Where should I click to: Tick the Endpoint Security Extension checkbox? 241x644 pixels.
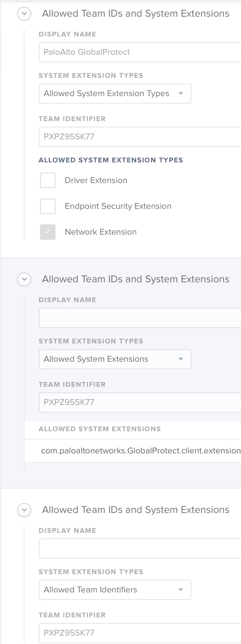pos(48,206)
